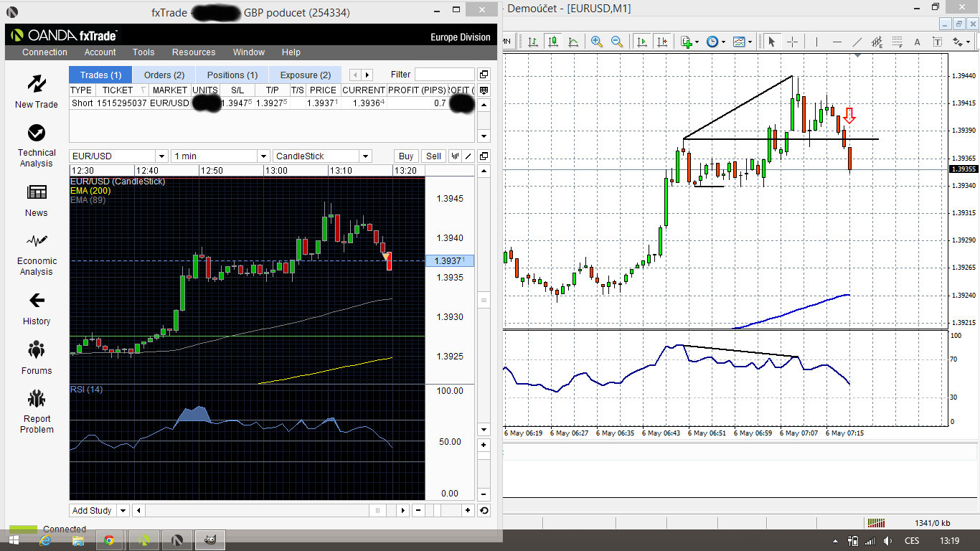Open the Account menu in fxTrade

click(x=100, y=52)
